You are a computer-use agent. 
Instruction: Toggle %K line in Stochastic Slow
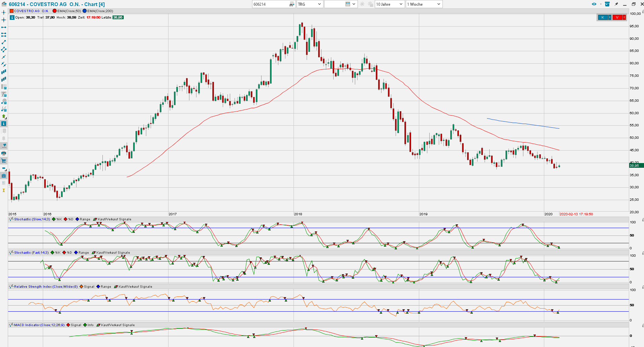pos(57,219)
